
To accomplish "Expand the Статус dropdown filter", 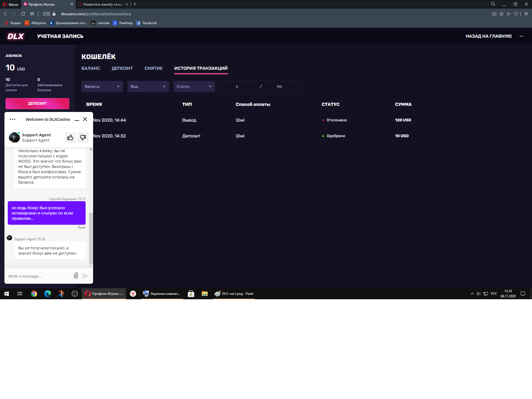I will pos(194,86).
